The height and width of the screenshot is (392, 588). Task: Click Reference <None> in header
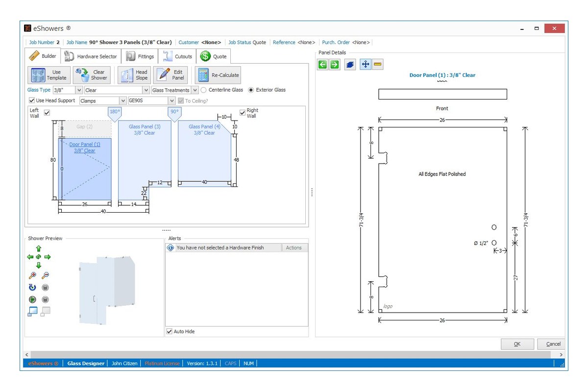click(x=294, y=43)
